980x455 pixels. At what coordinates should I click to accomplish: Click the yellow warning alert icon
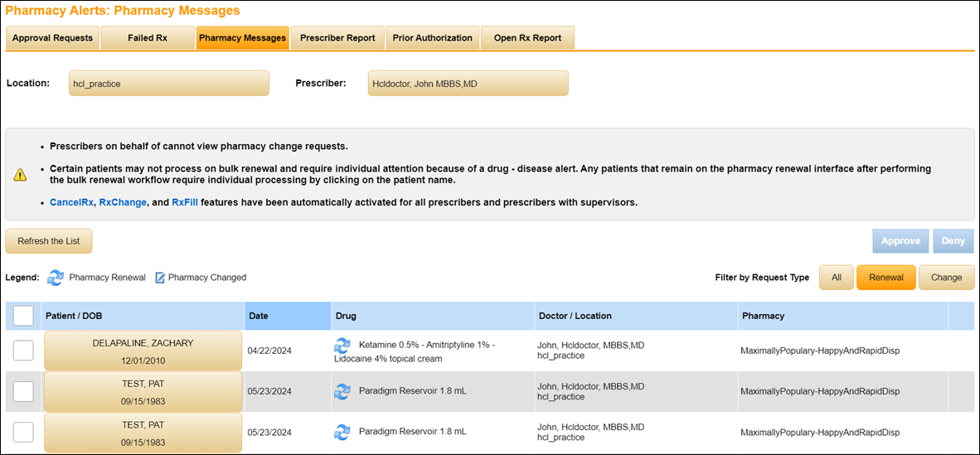click(20, 174)
